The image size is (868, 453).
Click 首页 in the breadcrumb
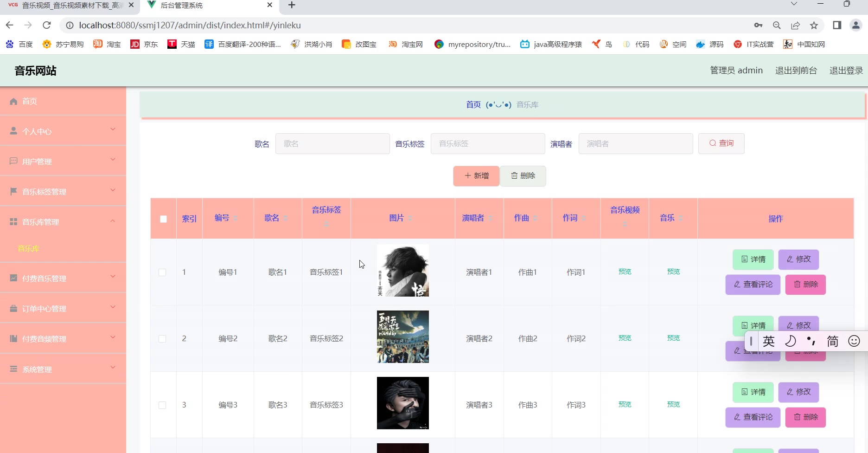473,105
